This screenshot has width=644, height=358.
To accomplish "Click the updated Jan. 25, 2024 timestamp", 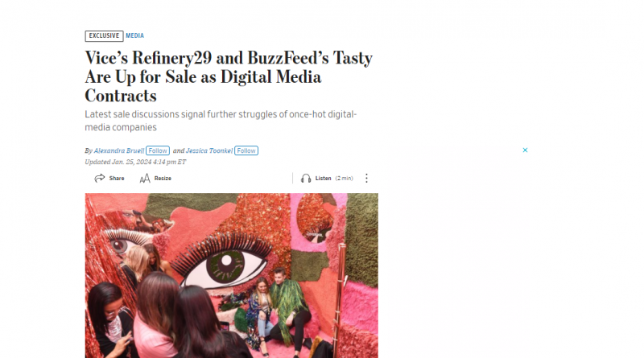I will pyautogui.click(x=135, y=162).
